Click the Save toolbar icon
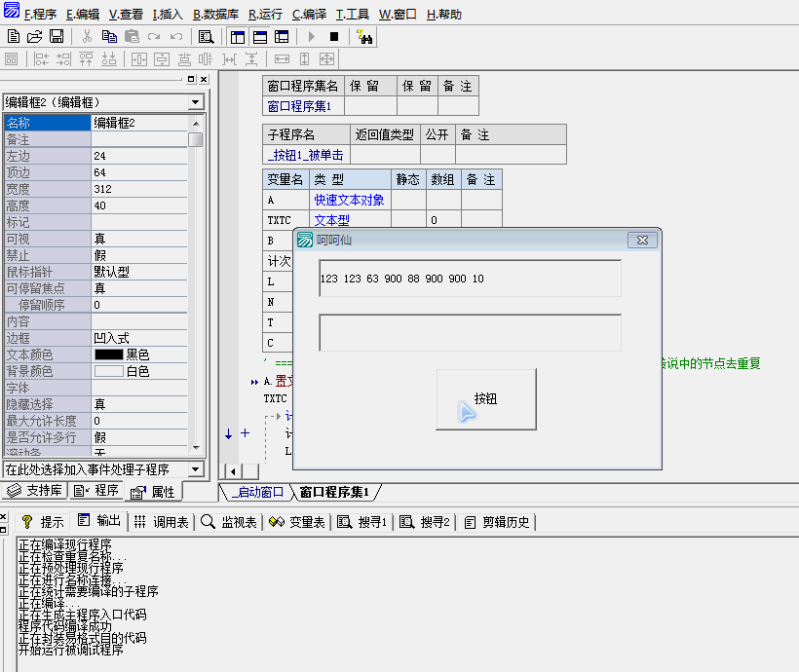 click(57, 37)
